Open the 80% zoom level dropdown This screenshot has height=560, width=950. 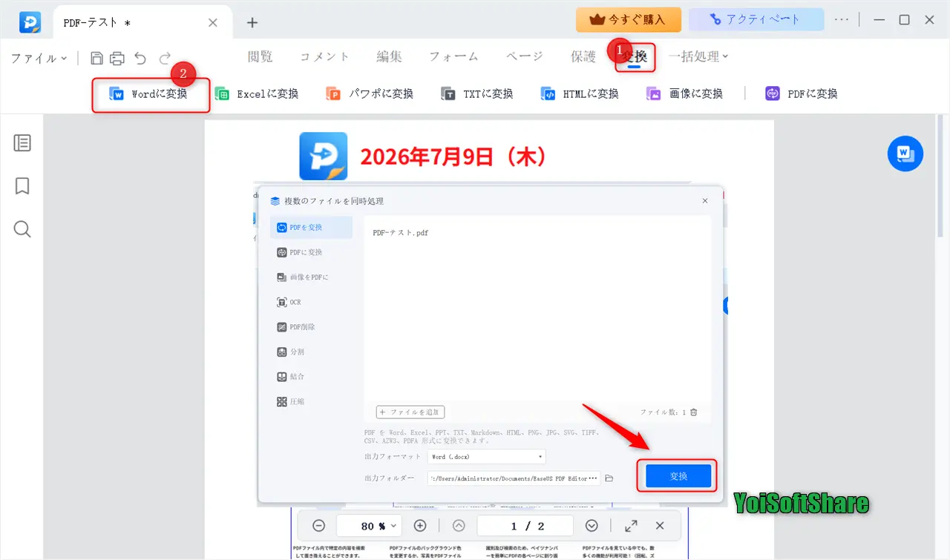coord(369,526)
